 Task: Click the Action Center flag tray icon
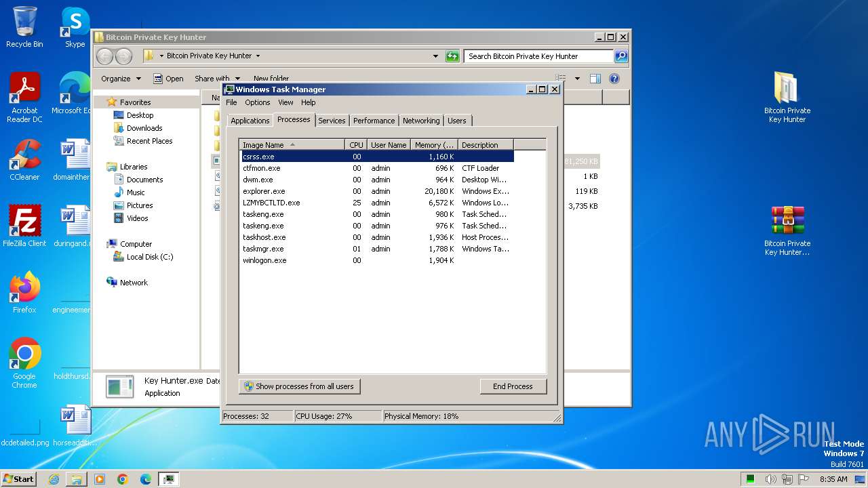point(804,479)
